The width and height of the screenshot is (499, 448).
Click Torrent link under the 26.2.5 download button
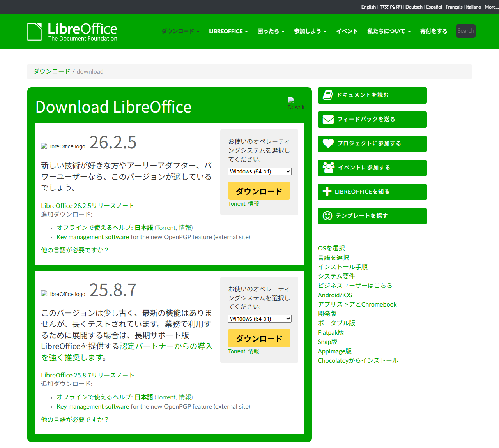(x=237, y=204)
